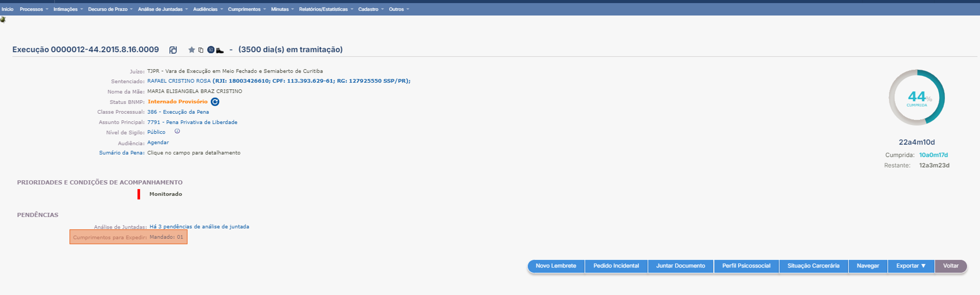Viewport: 980px width, 295px height.
Task: Click the execution number 0000012-44.2015.8.16.0009 heading
Action: 86,49
